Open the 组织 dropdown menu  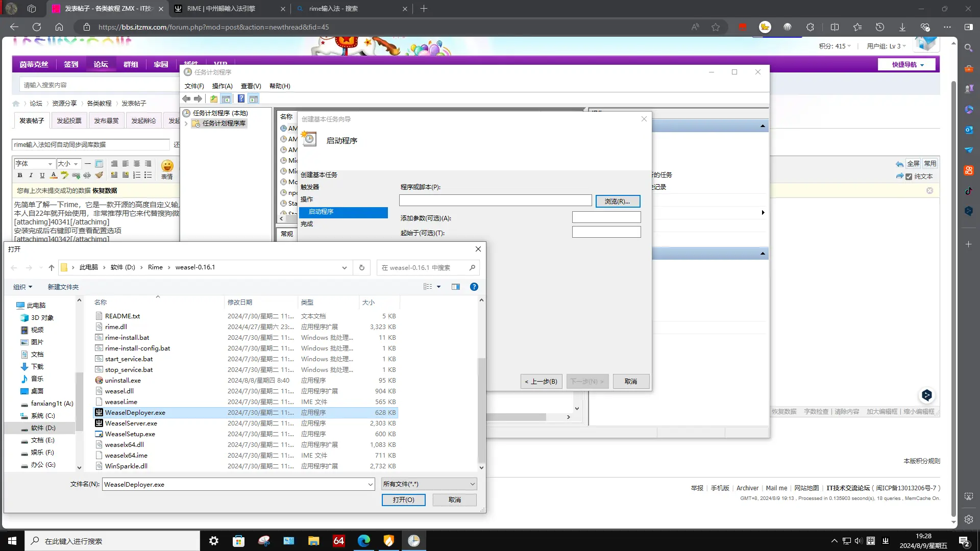coord(23,287)
